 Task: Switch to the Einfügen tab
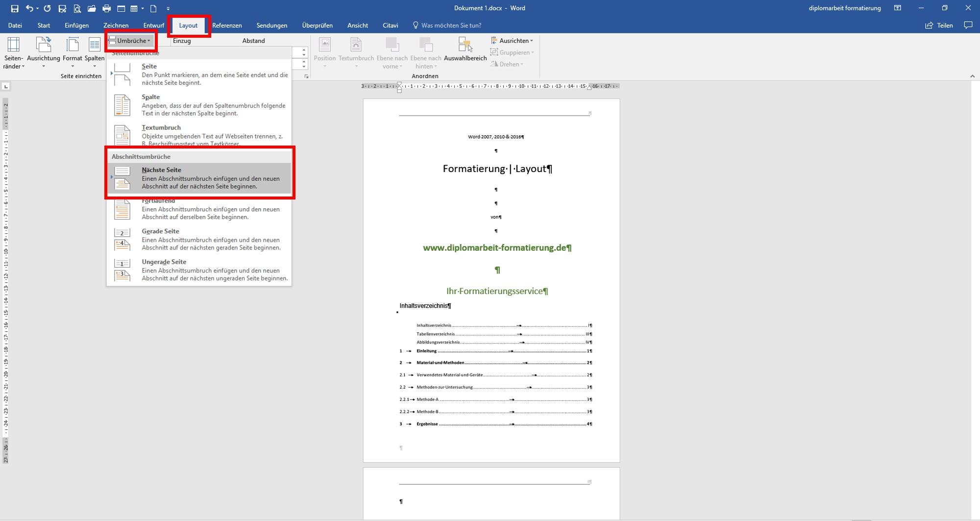pyautogui.click(x=77, y=25)
